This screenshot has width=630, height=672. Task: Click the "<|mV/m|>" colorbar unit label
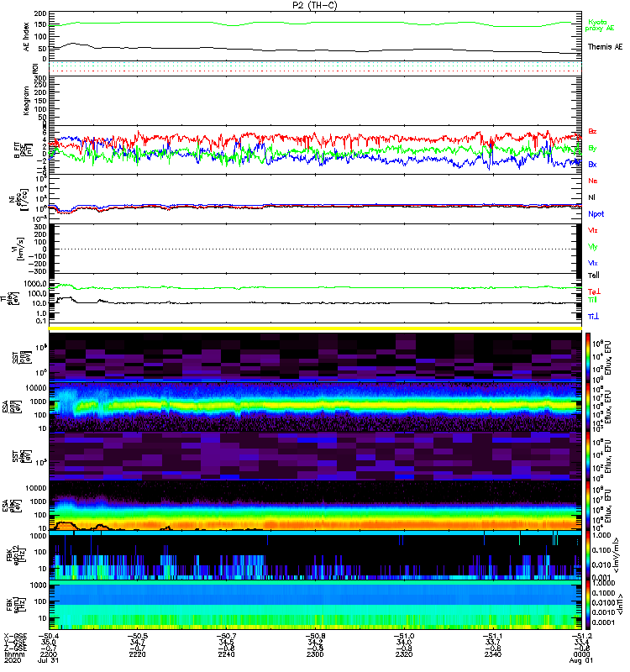[617, 555]
